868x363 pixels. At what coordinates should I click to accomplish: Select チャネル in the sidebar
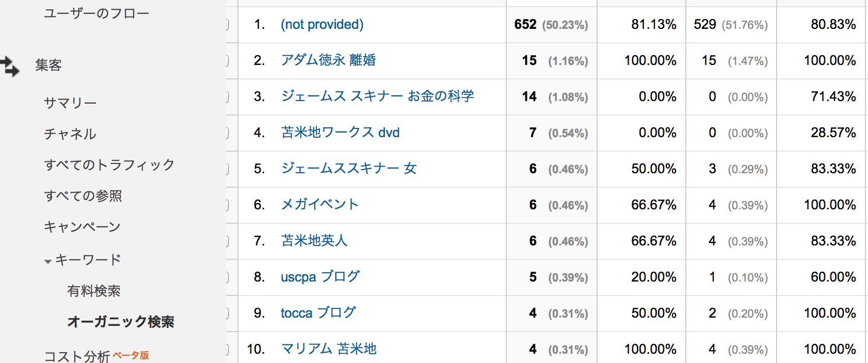coord(70,134)
